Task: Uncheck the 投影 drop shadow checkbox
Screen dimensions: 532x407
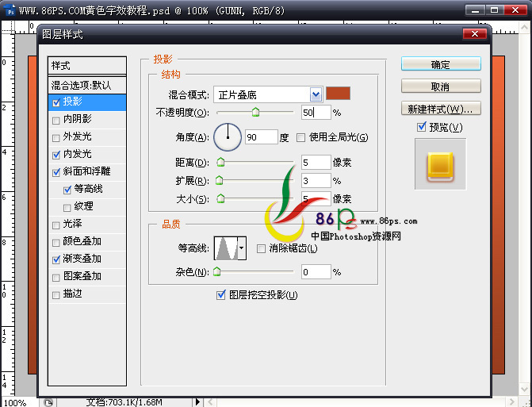Action: point(56,102)
